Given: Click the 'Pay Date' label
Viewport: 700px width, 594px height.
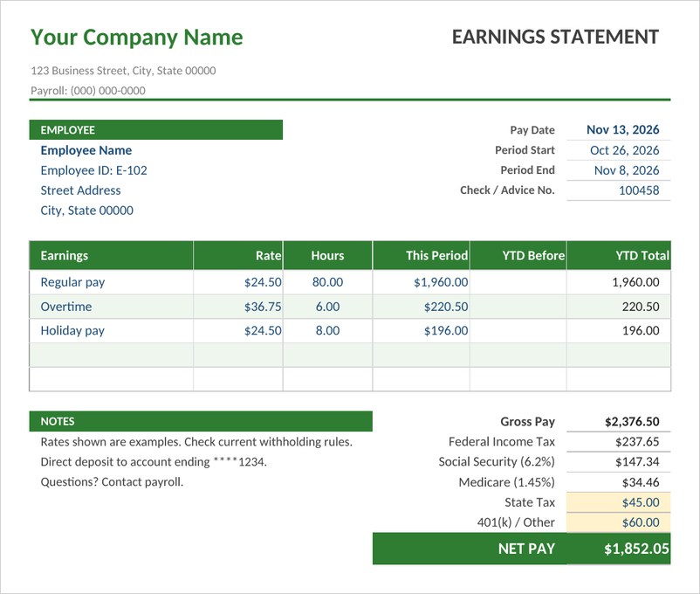Looking at the screenshot, I should point(532,130).
